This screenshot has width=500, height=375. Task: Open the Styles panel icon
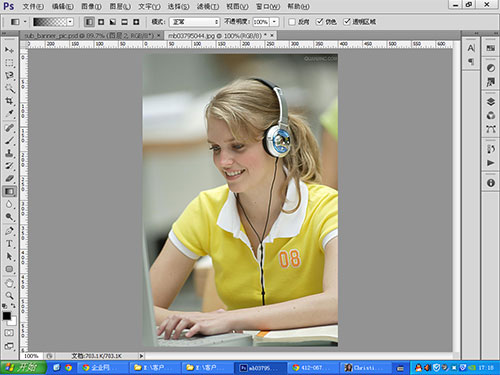click(491, 82)
